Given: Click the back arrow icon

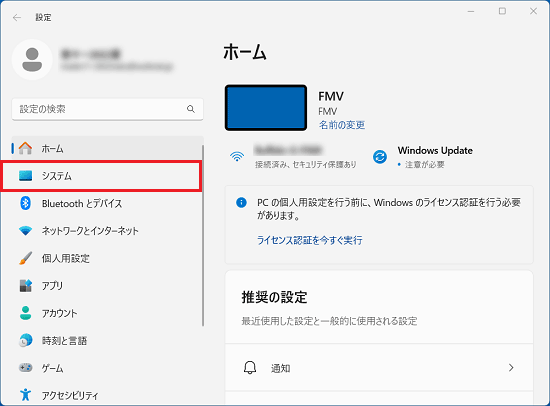Looking at the screenshot, I should point(16,18).
